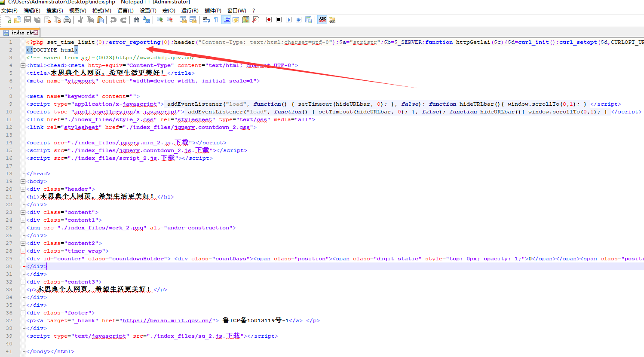Open the 插件(P) menu
644x357 pixels.
coord(213,10)
